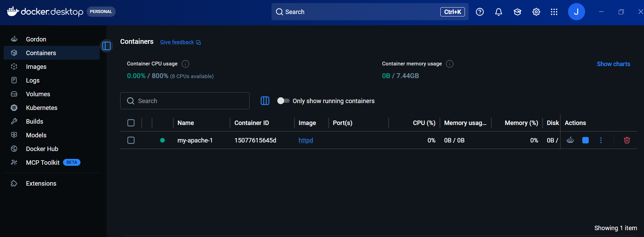Open Volumes page
The height and width of the screenshot is (237, 644).
pyautogui.click(x=51, y=94)
